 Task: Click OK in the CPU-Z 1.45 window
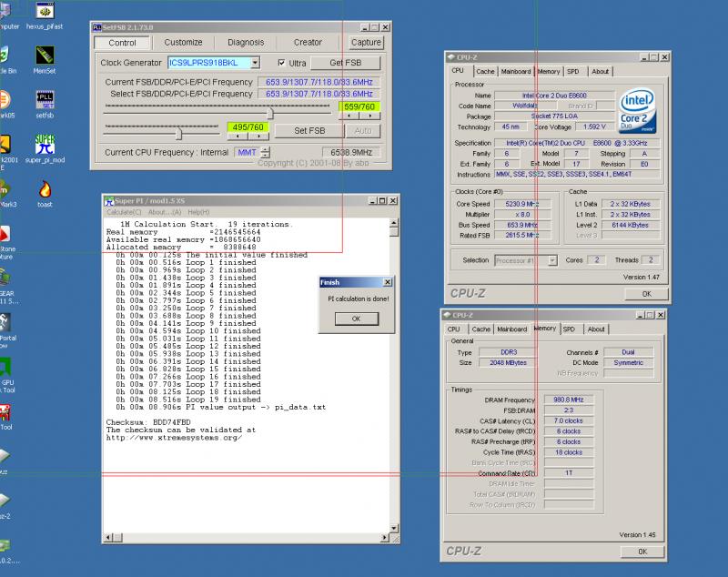click(642, 552)
